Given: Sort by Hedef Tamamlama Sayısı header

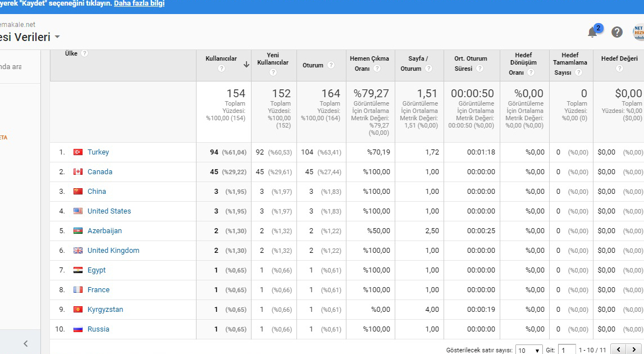Looking at the screenshot, I should pyautogui.click(x=570, y=63).
